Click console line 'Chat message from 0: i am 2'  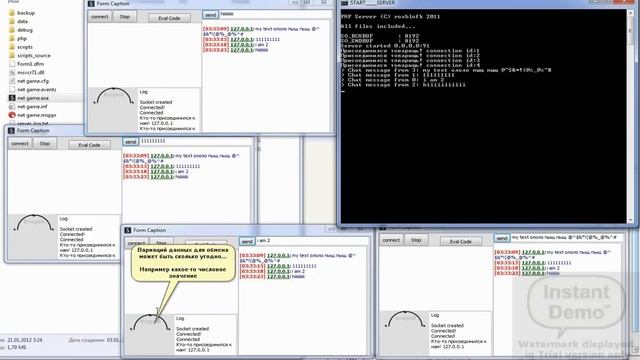click(x=392, y=80)
